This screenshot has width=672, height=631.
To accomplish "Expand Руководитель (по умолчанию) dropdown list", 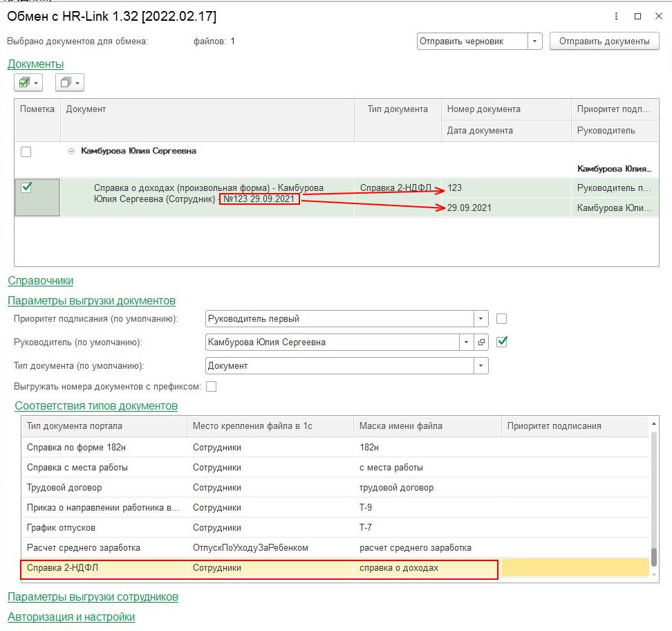I will (466, 342).
